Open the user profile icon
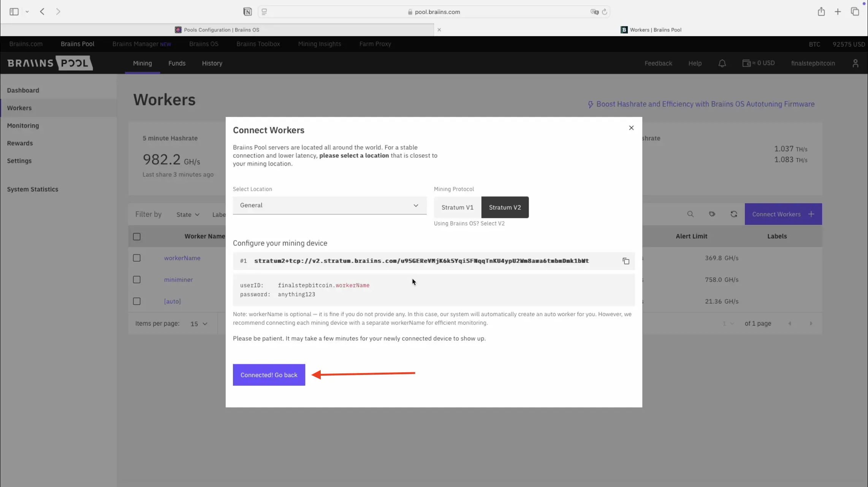This screenshot has height=487, width=868. 855,63
